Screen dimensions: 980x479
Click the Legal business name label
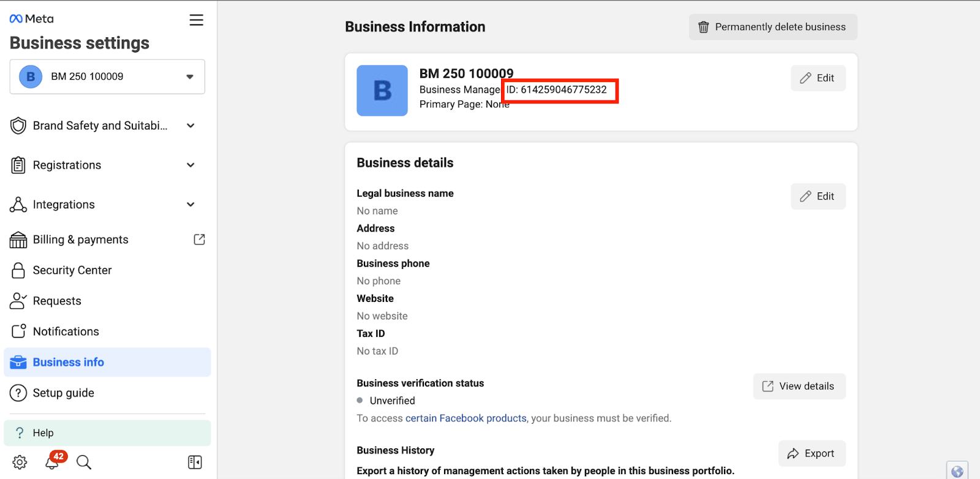(405, 194)
